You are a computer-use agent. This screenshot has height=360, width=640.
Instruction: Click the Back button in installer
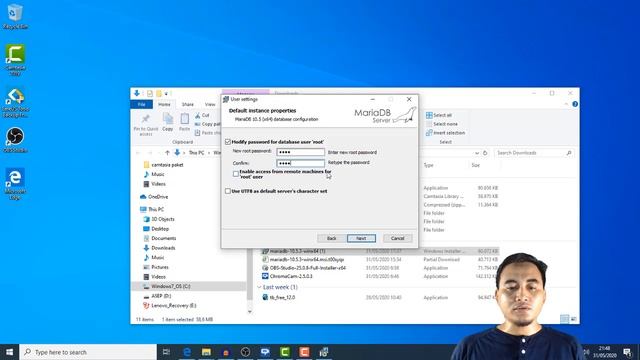click(x=331, y=238)
